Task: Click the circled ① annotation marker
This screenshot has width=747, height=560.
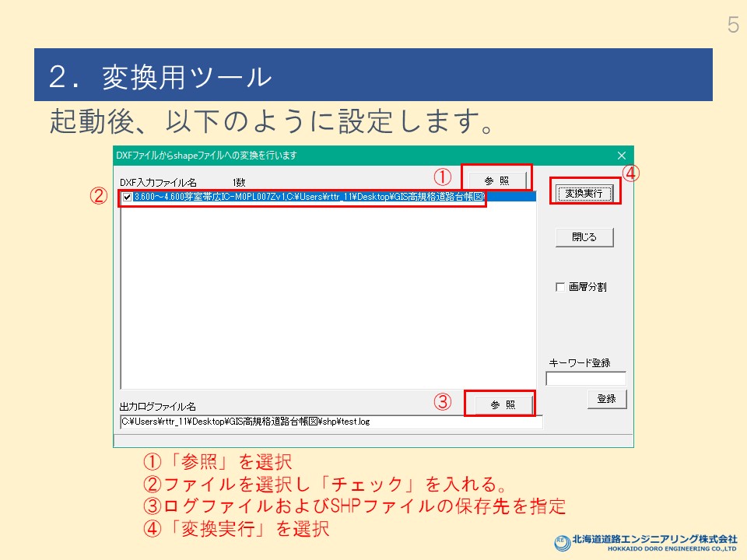Action: pyautogui.click(x=442, y=178)
